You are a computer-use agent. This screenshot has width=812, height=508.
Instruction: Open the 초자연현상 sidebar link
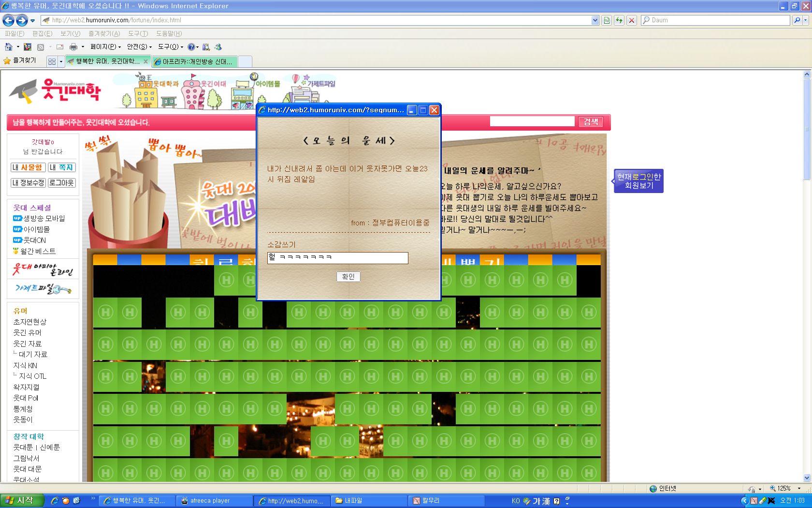tap(30, 322)
